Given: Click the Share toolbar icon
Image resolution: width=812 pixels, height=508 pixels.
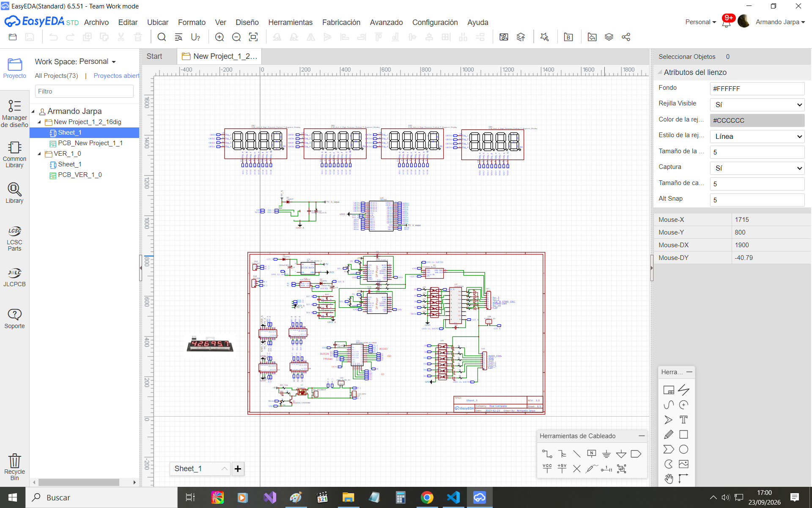Looking at the screenshot, I should [x=626, y=37].
